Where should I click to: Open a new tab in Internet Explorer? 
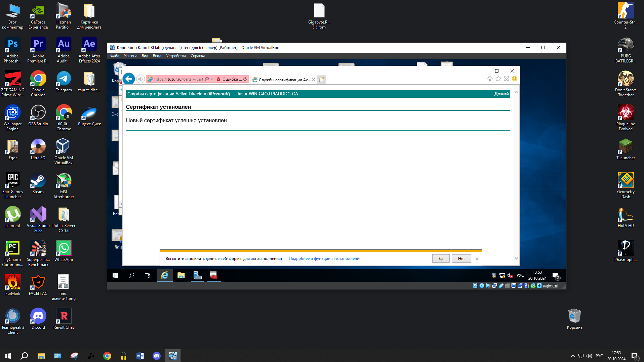tap(322, 80)
